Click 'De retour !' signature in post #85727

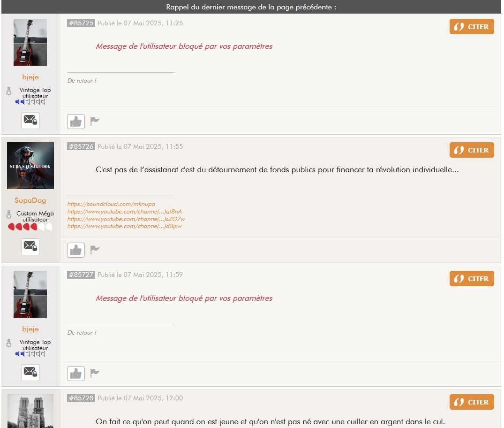[82, 333]
